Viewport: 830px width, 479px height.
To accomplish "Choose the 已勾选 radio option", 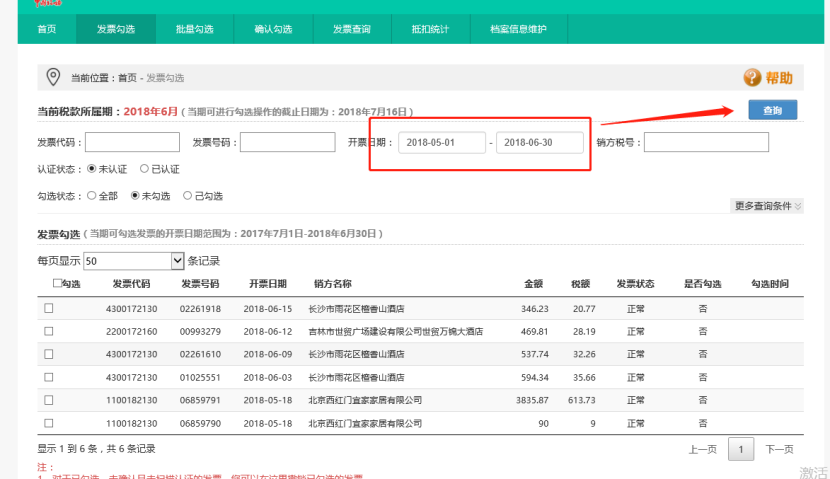I will tap(188, 196).
